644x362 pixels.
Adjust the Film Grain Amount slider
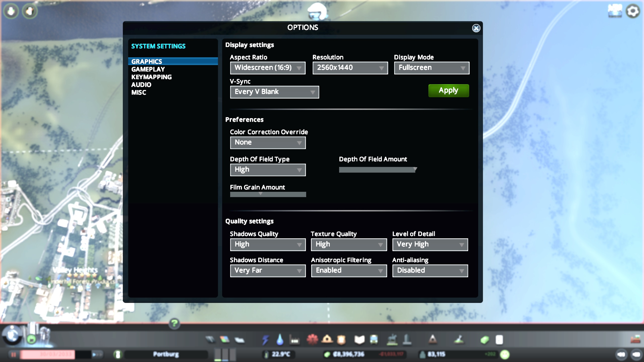260,194
